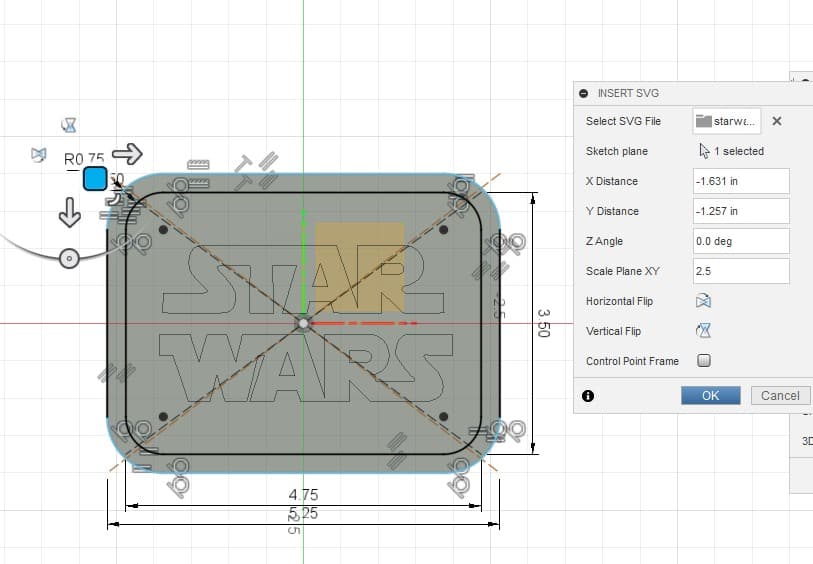Click the downward move arrow manipulator
Viewport: 813px width, 564px height.
pos(69,212)
